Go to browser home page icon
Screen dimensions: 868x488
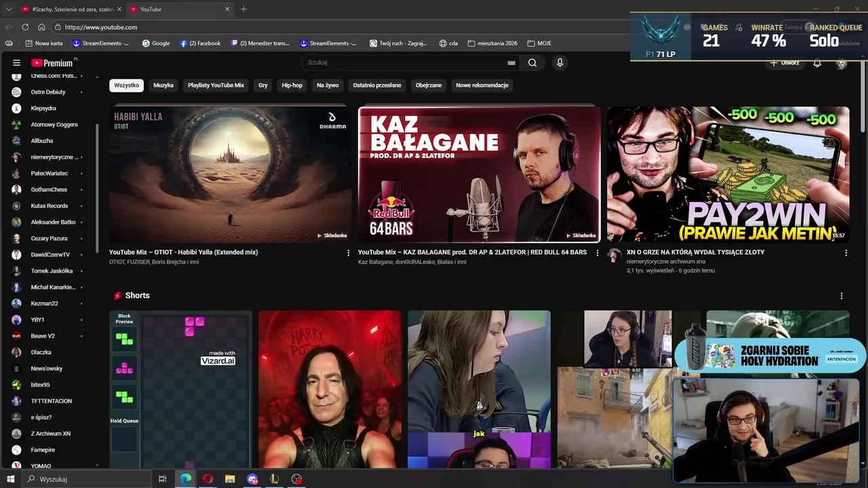[41, 27]
